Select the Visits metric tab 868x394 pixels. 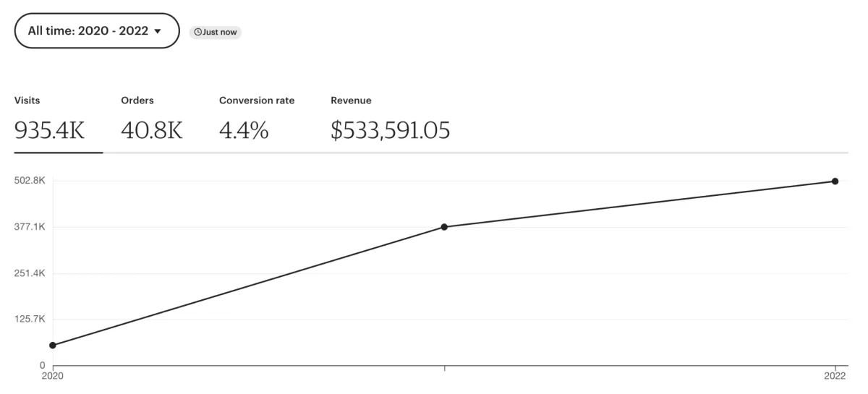tap(27, 100)
